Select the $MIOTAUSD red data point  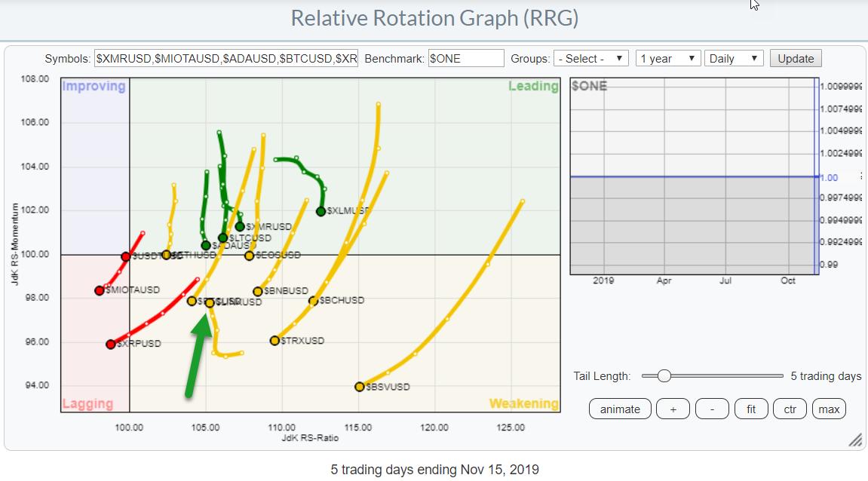point(99,290)
